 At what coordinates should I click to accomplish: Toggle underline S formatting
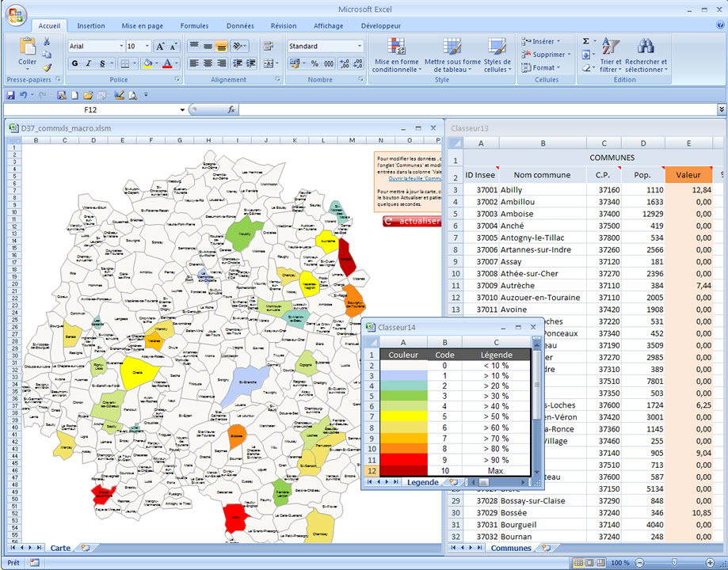(101, 63)
